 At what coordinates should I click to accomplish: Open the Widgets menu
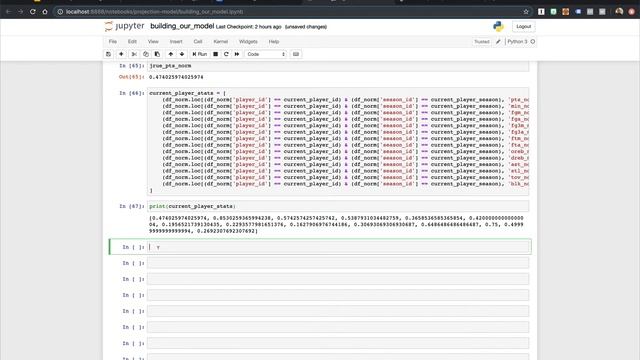point(248,42)
